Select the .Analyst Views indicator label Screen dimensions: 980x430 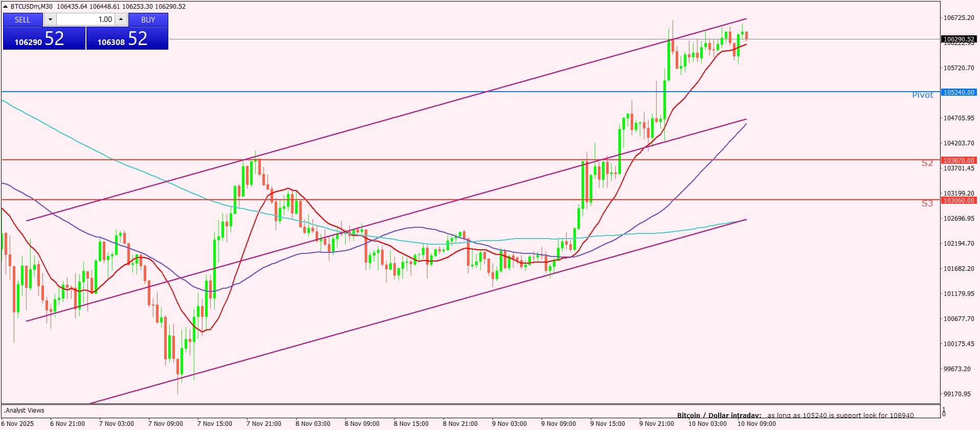pyautogui.click(x=25, y=411)
